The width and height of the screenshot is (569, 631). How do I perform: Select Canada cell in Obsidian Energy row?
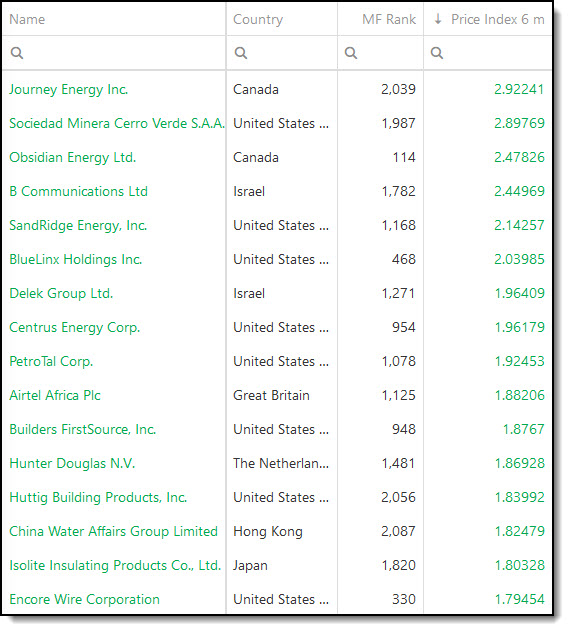pyautogui.click(x=256, y=157)
